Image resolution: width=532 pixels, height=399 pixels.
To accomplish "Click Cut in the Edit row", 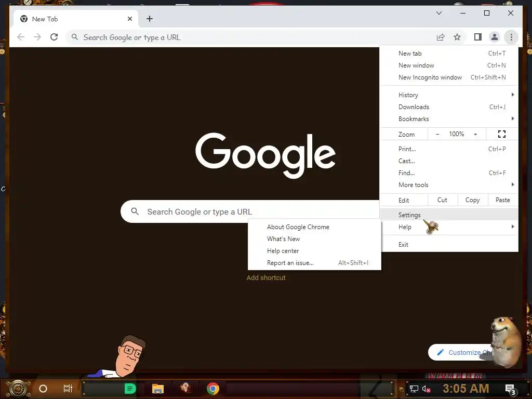I will 443,200.
